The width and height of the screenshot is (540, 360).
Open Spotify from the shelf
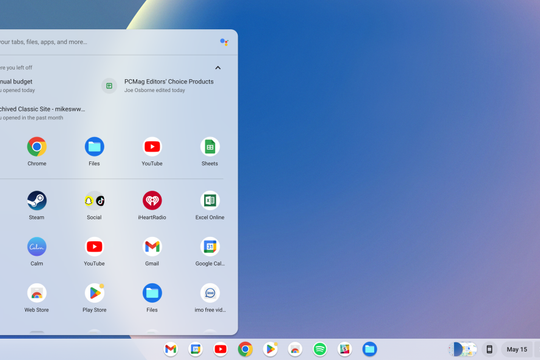(320, 349)
